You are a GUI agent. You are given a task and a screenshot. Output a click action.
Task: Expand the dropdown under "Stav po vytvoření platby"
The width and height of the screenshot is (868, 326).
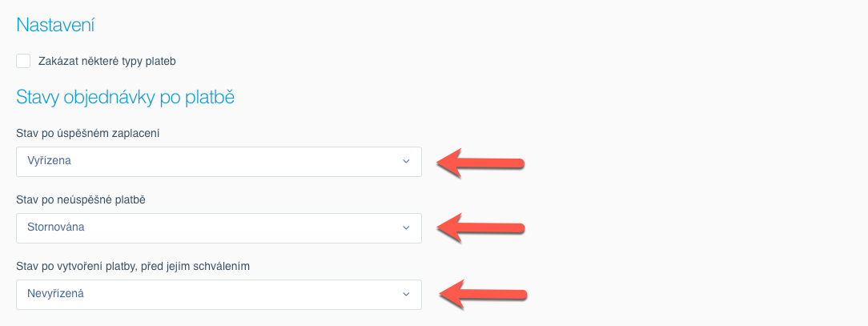click(219, 295)
